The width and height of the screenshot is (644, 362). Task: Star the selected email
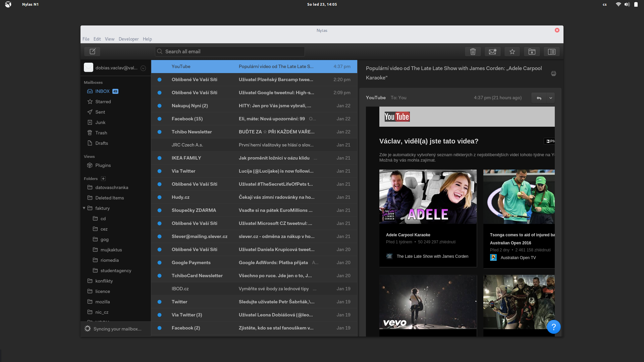point(512,52)
